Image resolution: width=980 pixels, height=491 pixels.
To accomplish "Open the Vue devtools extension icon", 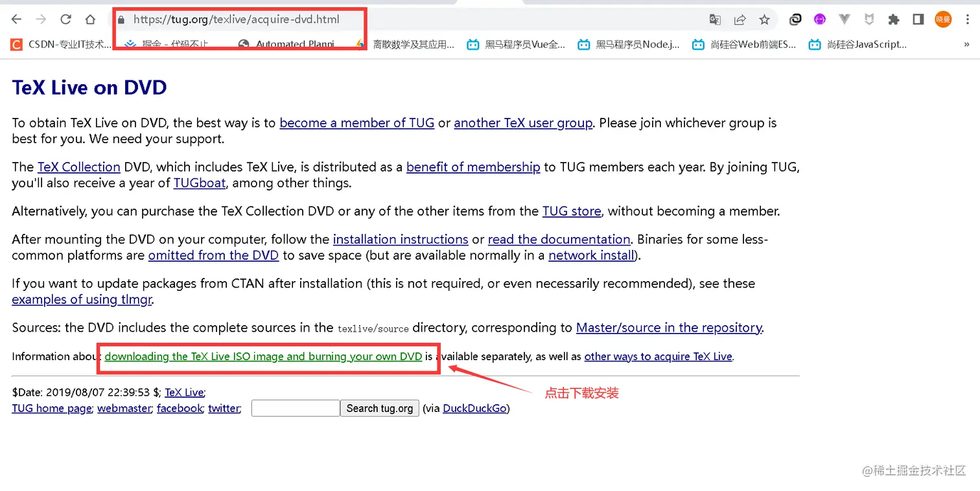I will click(x=844, y=19).
